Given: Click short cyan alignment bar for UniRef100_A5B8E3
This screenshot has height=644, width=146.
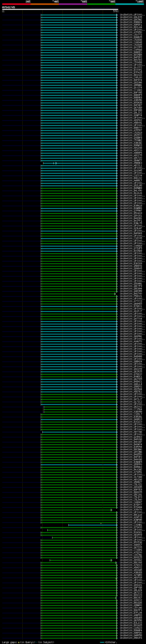Looking at the screenshot, I should [50, 163].
